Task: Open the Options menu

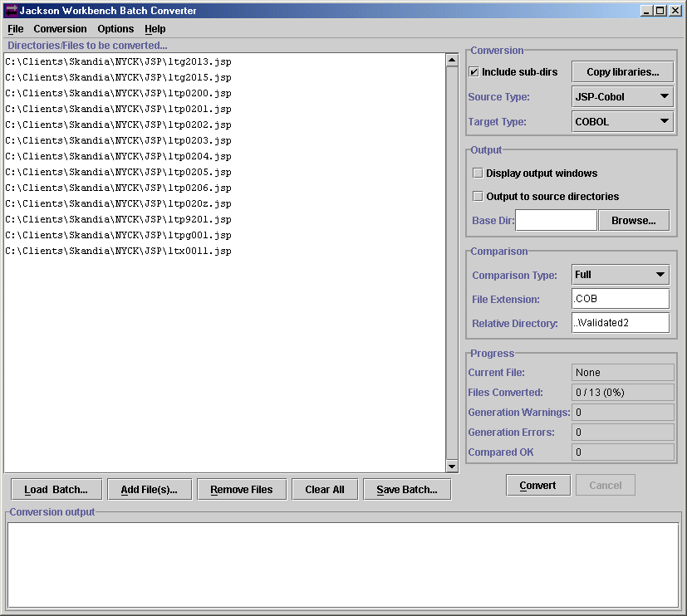Action: [x=115, y=29]
